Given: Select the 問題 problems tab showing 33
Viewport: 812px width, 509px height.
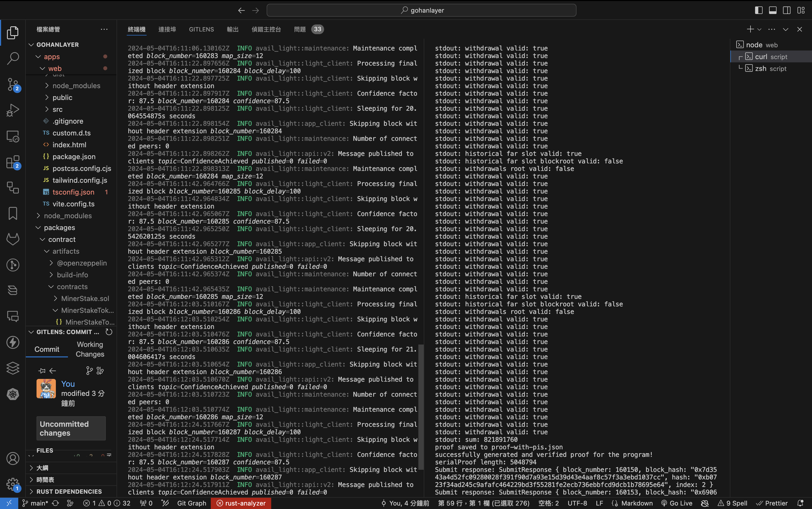Looking at the screenshot, I should pos(309,29).
